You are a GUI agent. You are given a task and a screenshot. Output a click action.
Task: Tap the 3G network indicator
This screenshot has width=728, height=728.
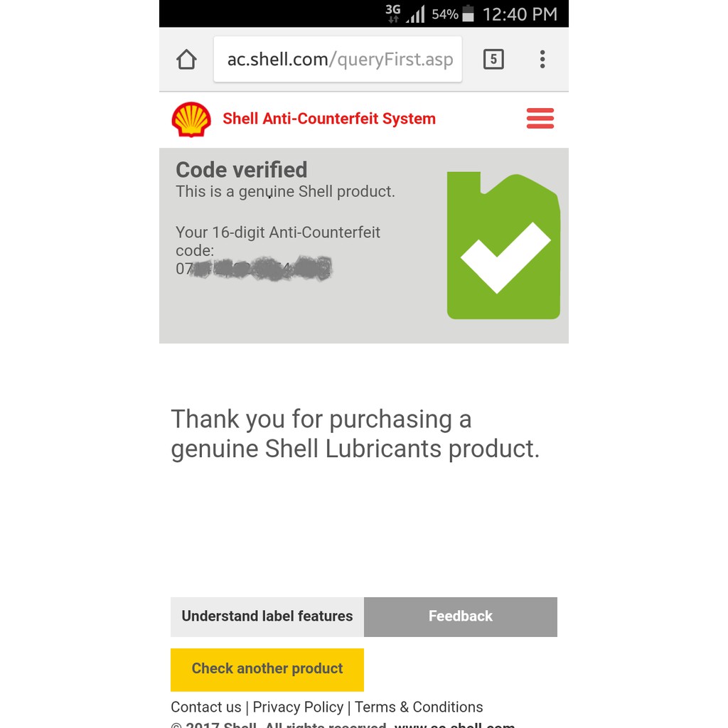tap(392, 13)
